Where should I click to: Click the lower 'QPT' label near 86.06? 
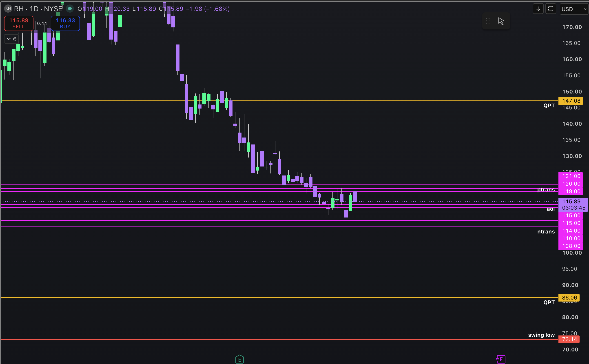tap(549, 302)
